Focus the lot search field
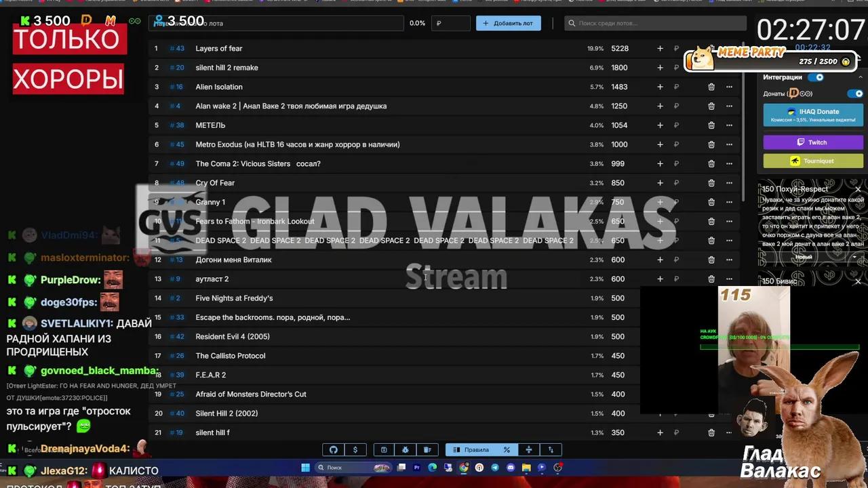The height and width of the screenshot is (488, 868). click(x=654, y=23)
